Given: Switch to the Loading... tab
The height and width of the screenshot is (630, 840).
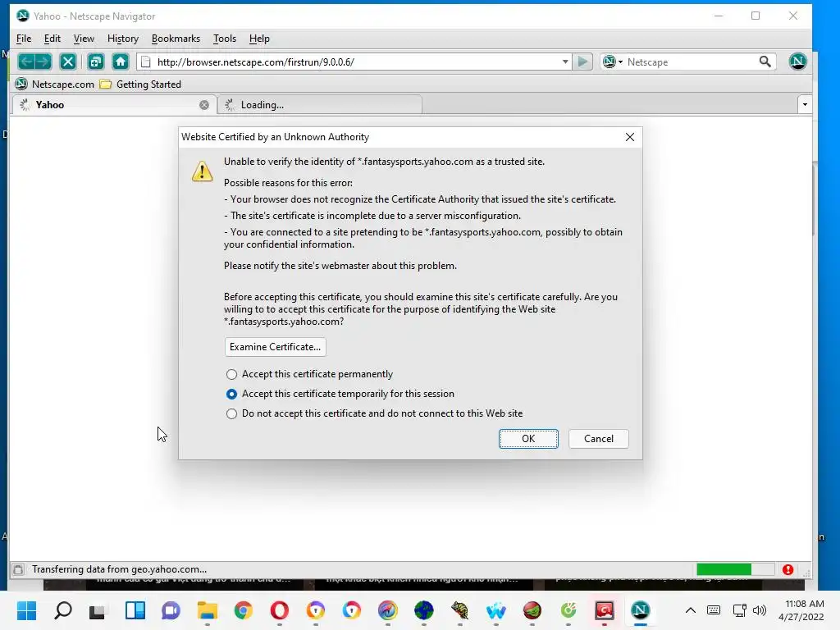Looking at the screenshot, I should pos(320,105).
